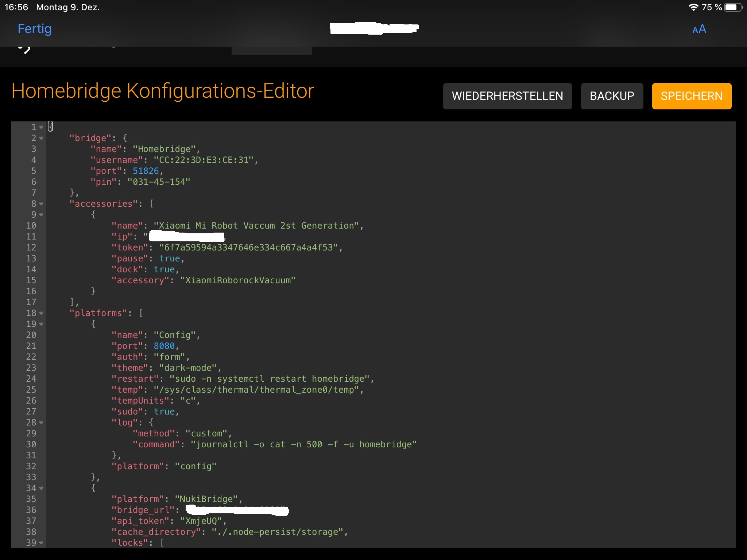Collapse the bridge block at line 2
The image size is (747, 560).
[41, 138]
